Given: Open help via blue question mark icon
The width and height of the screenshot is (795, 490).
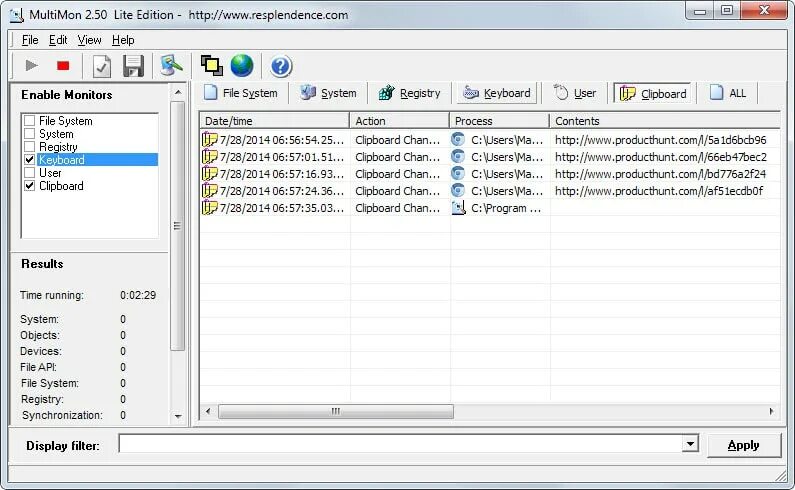Looking at the screenshot, I should click(280, 66).
